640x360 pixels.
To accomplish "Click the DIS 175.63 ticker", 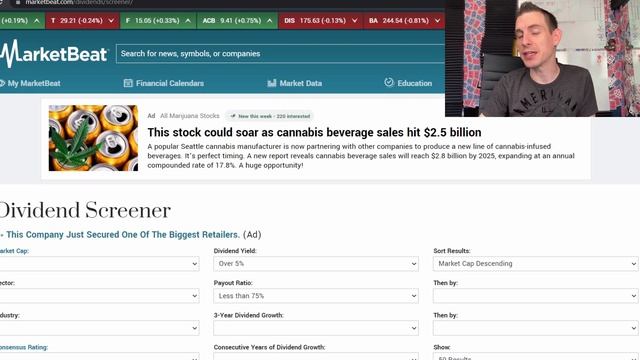I will [x=320, y=20].
